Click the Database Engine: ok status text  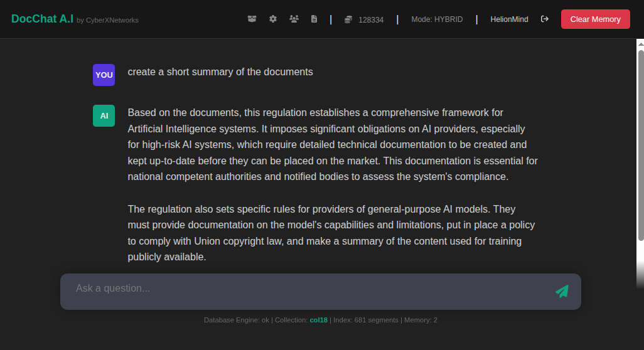click(x=236, y=320)
